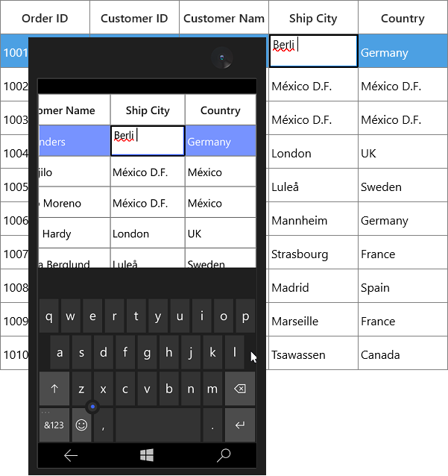Select Mannheim cell in background grid
This screenshot has height=476, width=448.
[313, 219]
